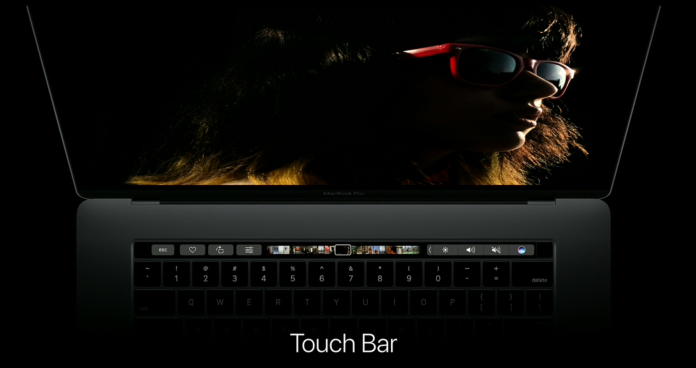The width and height of the screenshot is (696, 368).
Task: Click the P key on the keyboard
Action: (x=452, y=303)
